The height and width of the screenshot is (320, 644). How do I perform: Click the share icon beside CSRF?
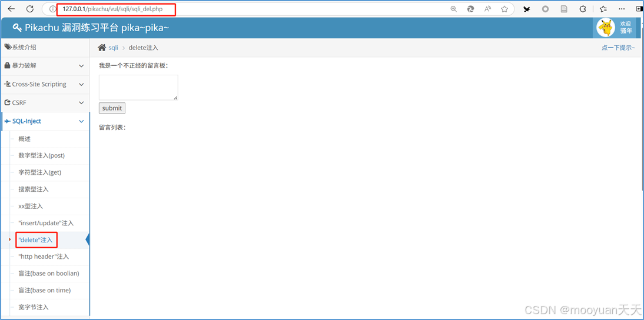click(x=8, y=102)
